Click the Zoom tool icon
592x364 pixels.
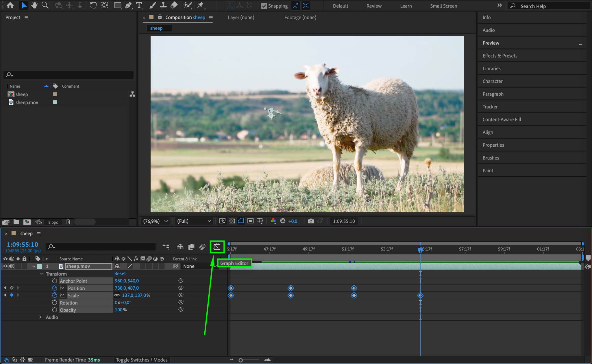(x=45, y=5)
